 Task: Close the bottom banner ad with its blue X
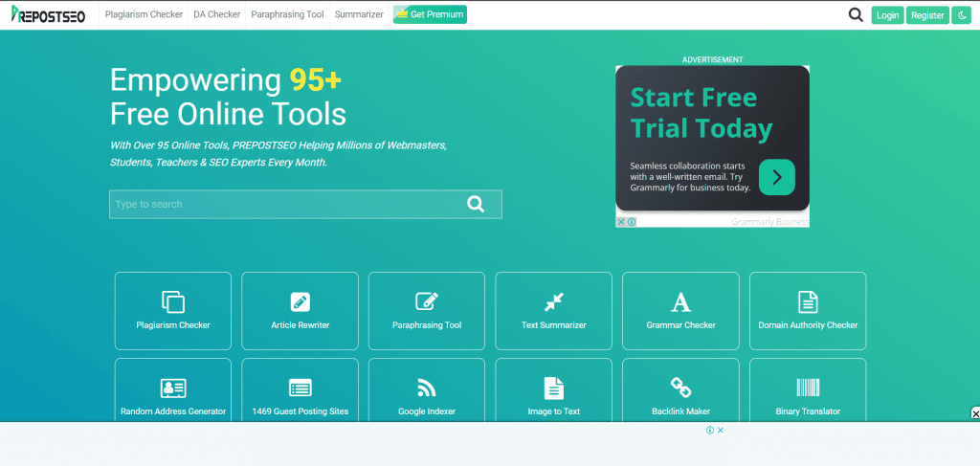(720, 430)
